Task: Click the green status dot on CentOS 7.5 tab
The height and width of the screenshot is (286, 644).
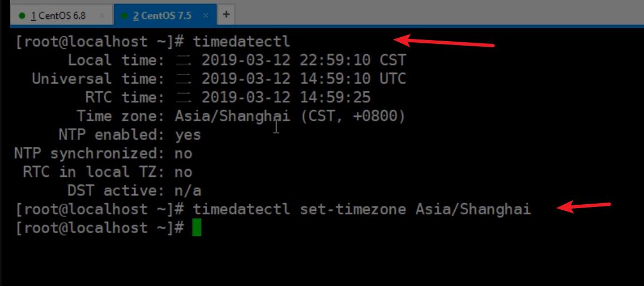Action: point(124,16)
